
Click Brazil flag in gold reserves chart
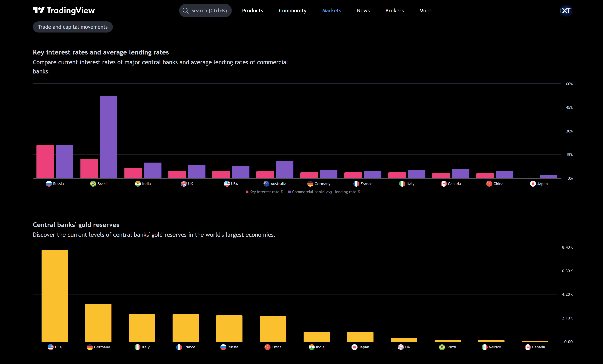point(442,347)
